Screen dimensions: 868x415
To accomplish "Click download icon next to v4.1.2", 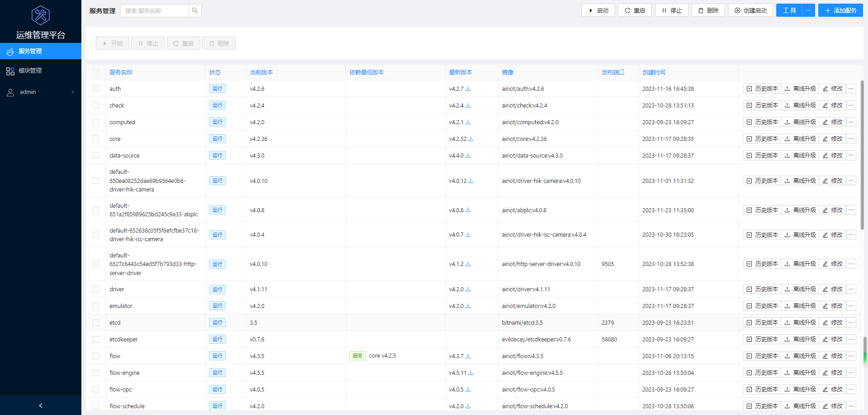I will [x=468, y=264].
